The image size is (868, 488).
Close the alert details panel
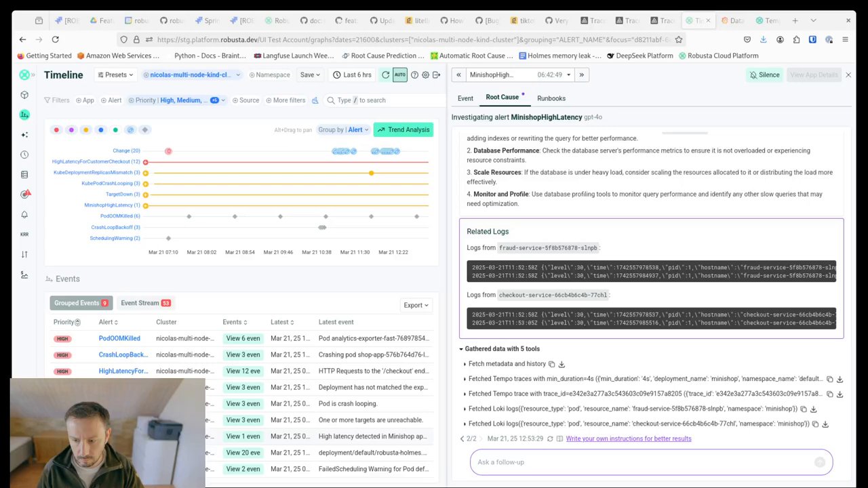(848, 75)
